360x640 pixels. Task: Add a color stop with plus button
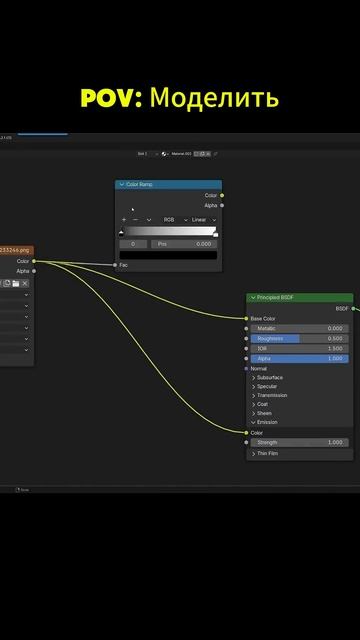(x=124, y=220)
